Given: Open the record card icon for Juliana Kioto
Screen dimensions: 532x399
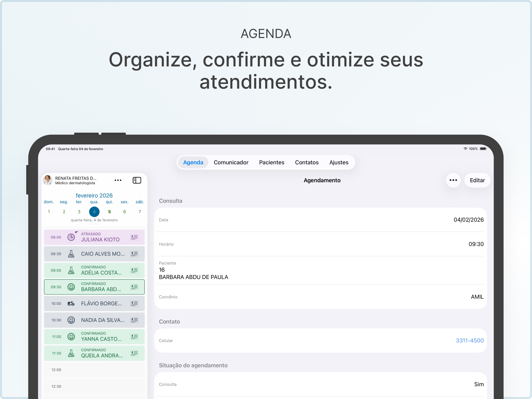Looking at the screenshot, I should (x=134, y=237).
